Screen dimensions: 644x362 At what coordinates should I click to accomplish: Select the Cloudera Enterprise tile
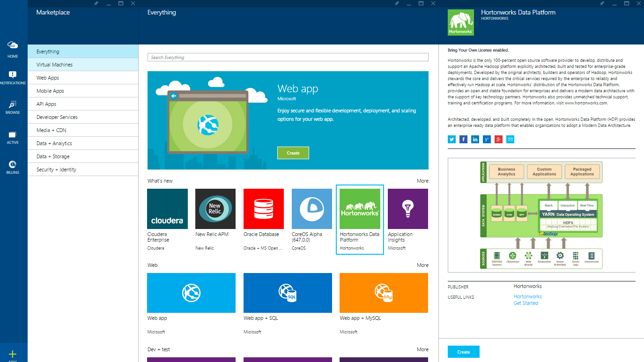point(167,209)
